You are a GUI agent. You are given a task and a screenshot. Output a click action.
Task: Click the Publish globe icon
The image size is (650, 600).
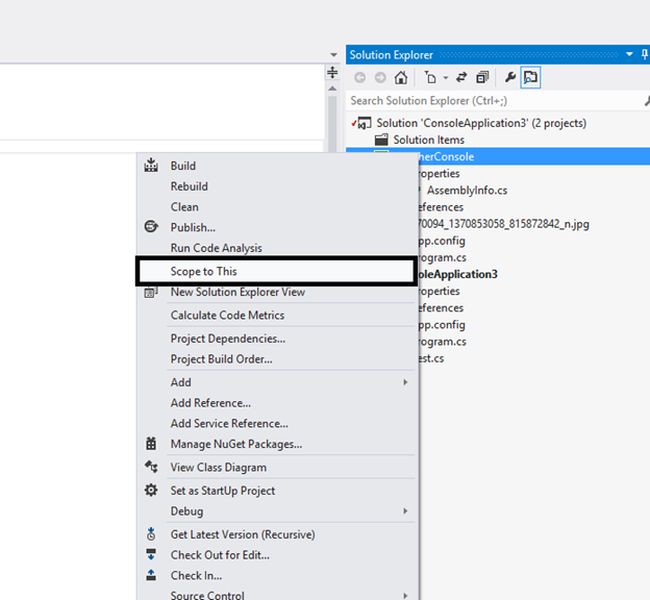coord(151,226)
